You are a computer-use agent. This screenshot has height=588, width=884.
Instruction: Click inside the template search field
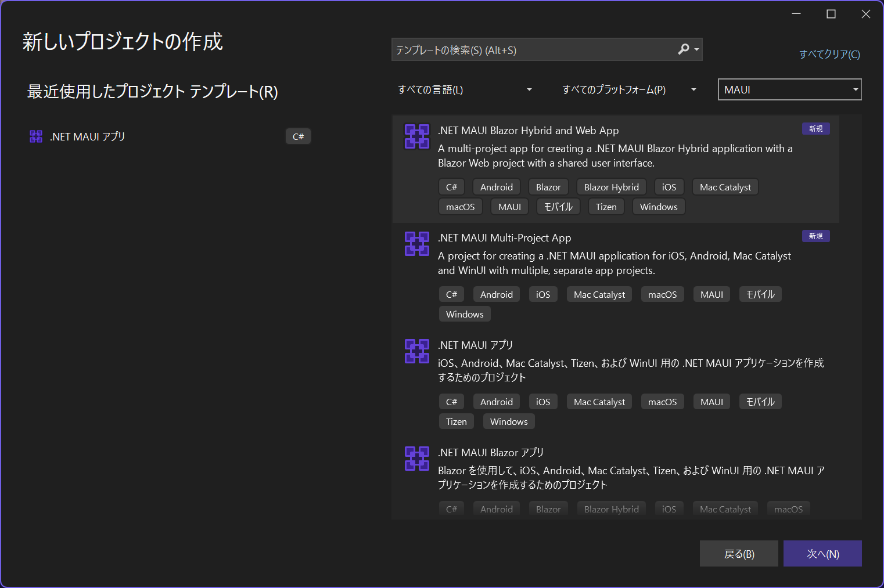[x=523, y=49]
